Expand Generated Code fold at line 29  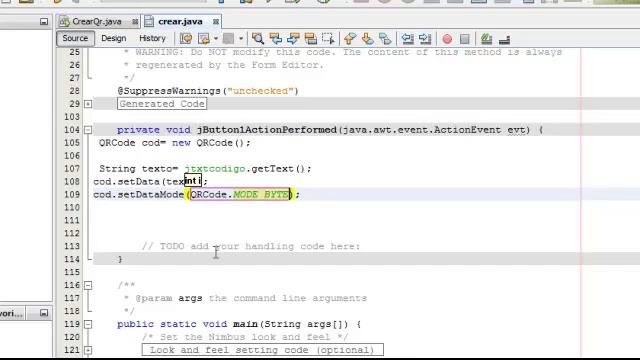pos(88,104)
